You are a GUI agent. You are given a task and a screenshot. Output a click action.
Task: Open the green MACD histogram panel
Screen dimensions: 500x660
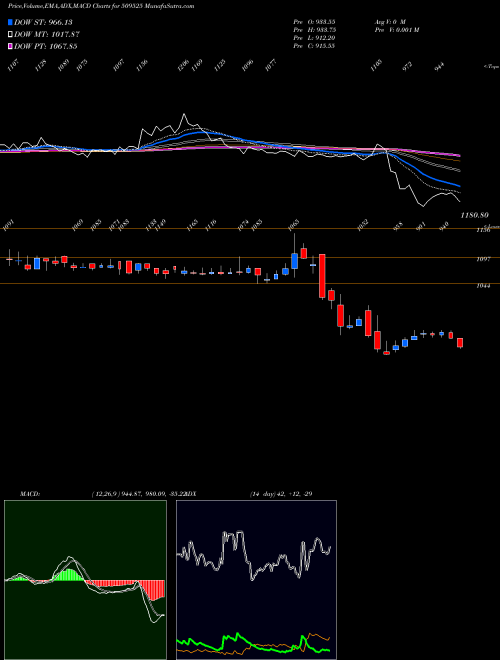point(85,580)
